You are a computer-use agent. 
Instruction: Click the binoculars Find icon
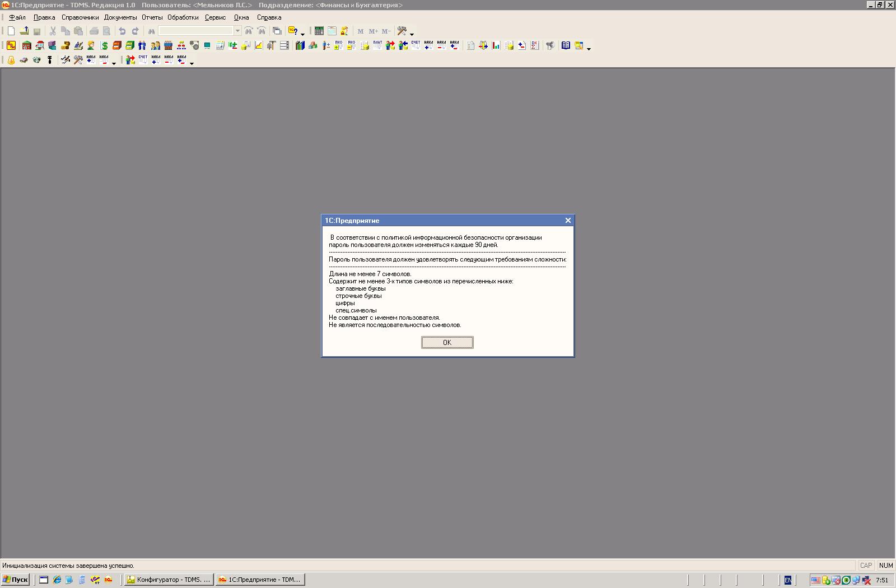(x=151, y=31)
